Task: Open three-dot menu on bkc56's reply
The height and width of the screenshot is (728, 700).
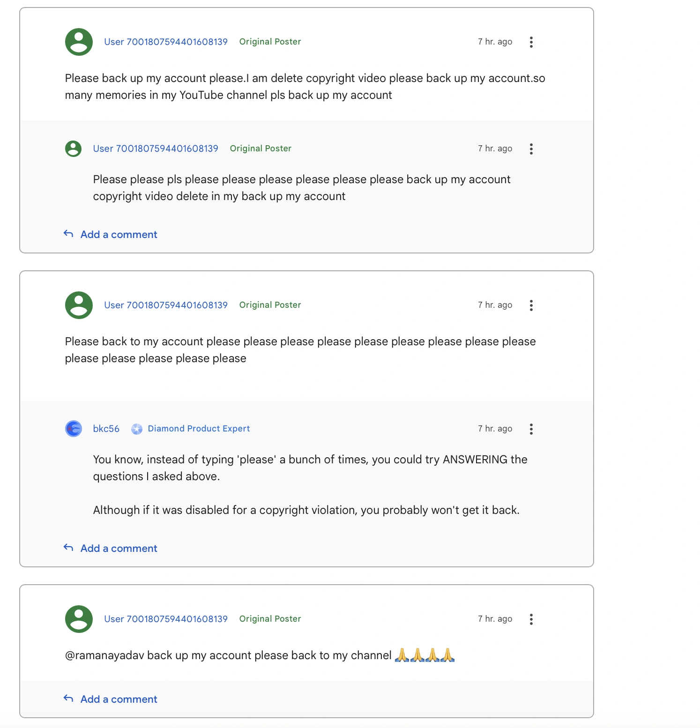Action: tap(531, 429)
